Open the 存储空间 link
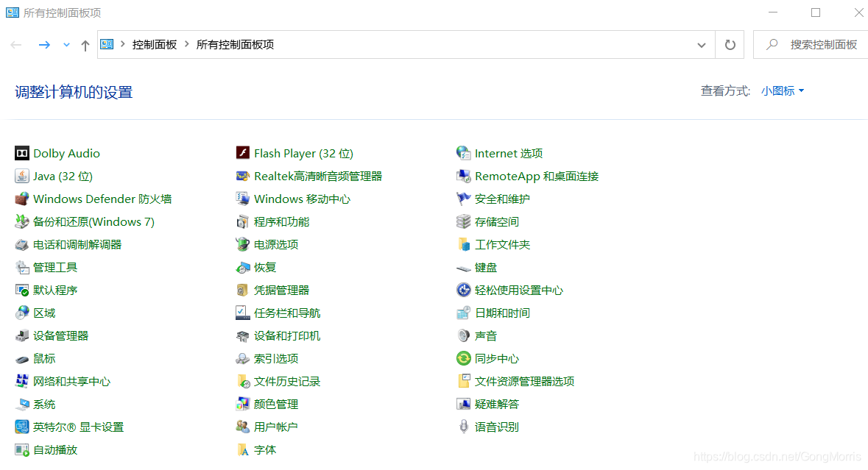The width and height of the screenshot is (868, 470). (496, 221)
